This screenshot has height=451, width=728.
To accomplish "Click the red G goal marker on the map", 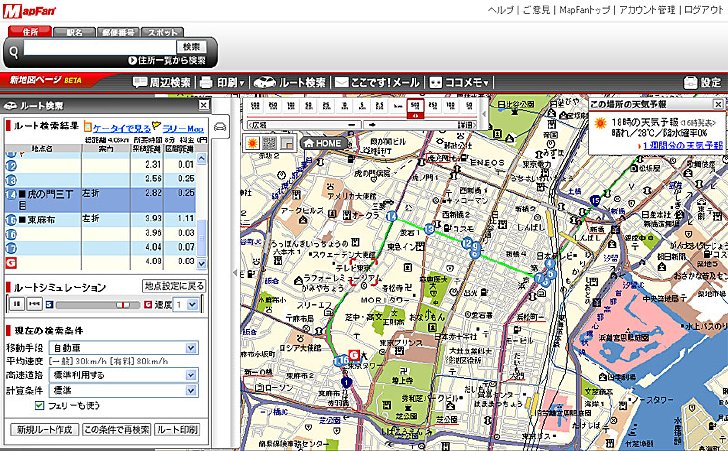I will 354,355.
